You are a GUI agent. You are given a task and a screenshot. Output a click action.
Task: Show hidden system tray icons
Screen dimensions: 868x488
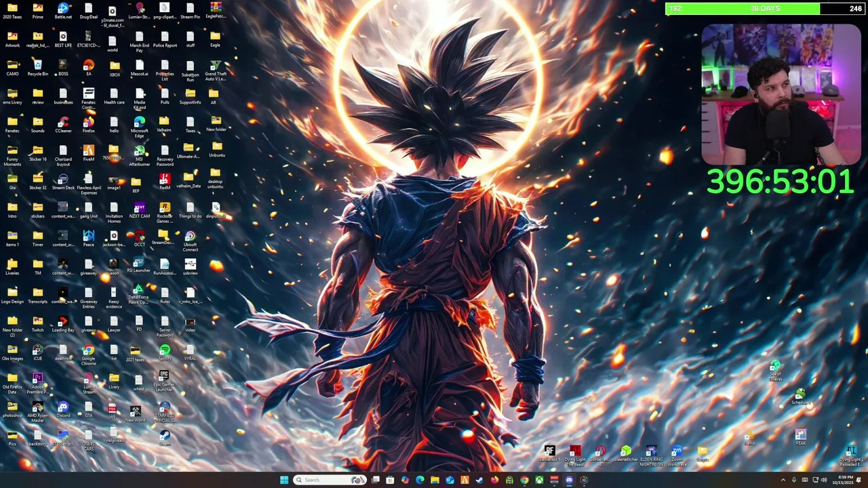(783, 480)
